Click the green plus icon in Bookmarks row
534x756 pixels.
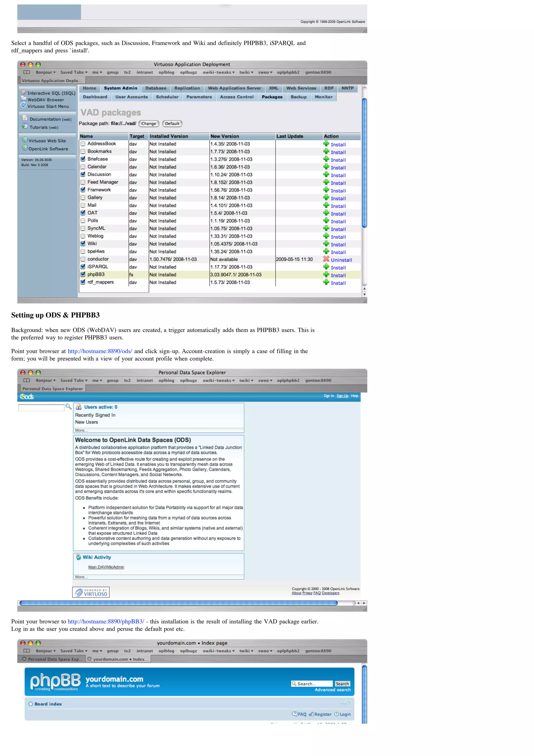click(326, 151)
